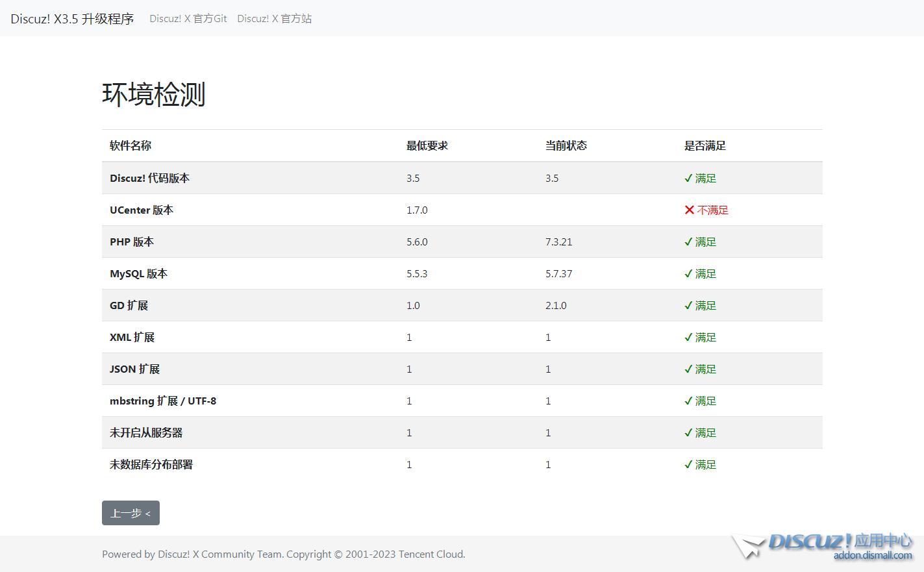The image size is (924, 572).
Task: Click the Discuz! X3.5 升级程序 brand title
Action: pos(71,18)
